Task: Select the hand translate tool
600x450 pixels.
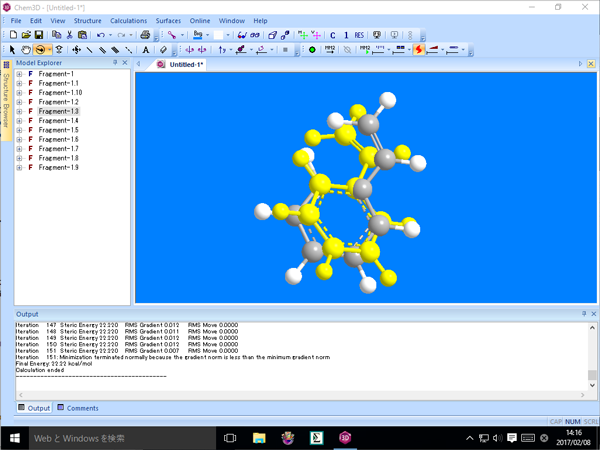Action: (x=26, y=49)
